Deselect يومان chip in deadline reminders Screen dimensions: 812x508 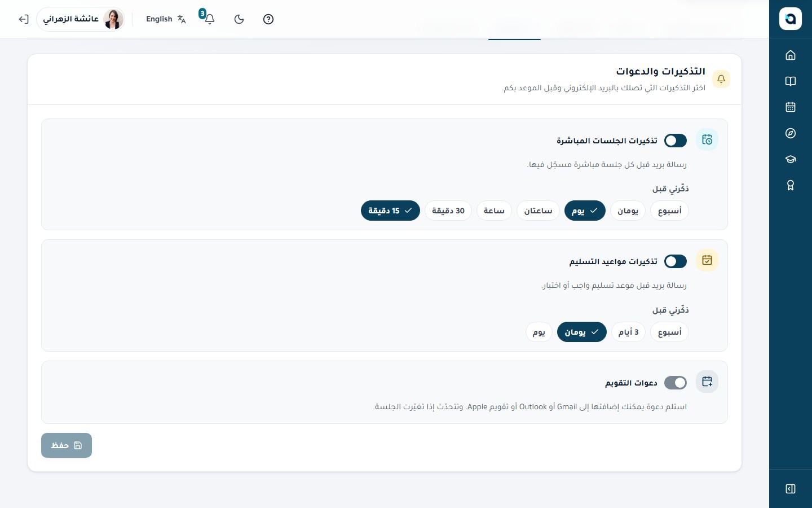(582, 332)
